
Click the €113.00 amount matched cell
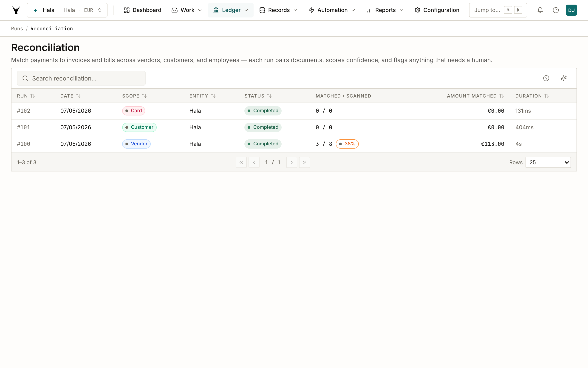492,144
